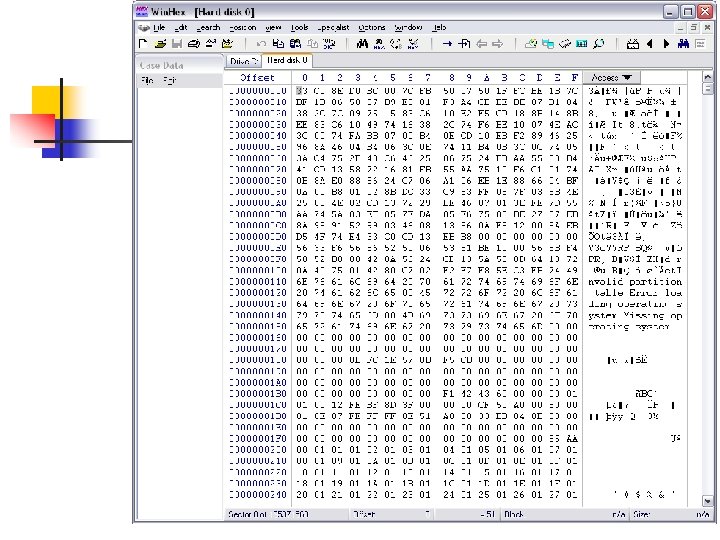Screen dimensions: 720x540
Task: Click the chain-link icon beside Open Disk
Action: pos(565,44)
